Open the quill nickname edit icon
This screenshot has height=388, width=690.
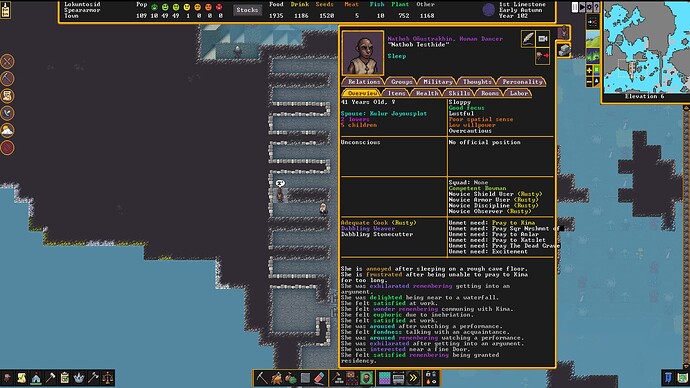pos(528,39)
